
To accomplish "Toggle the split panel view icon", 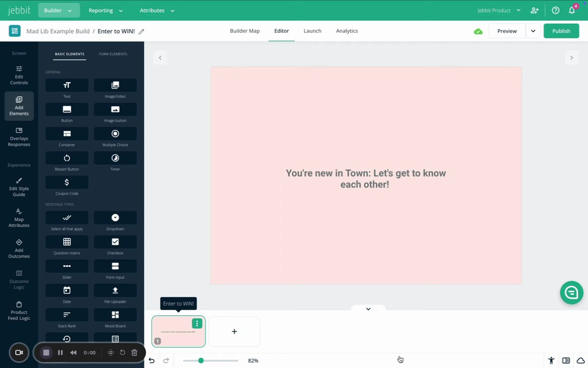I will coord(566,360).
